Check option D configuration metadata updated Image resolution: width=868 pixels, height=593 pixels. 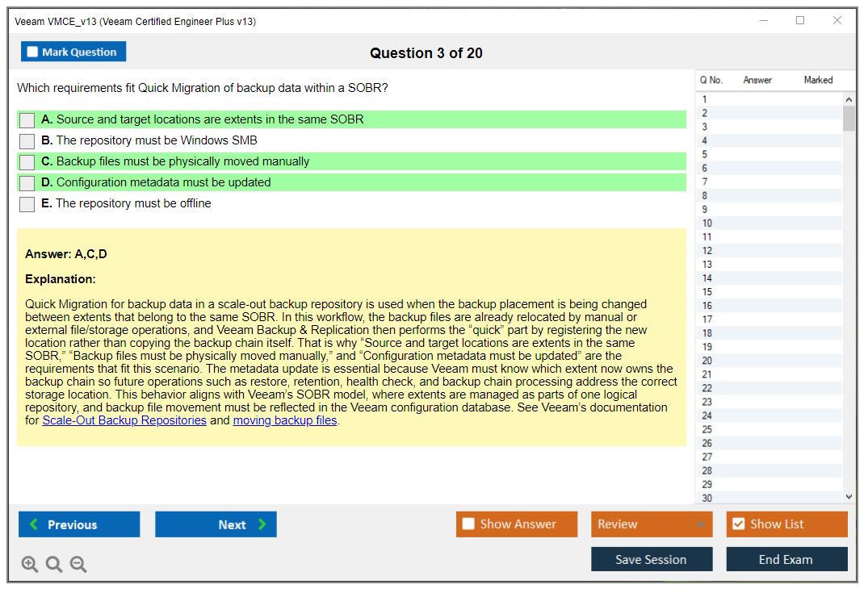coord(27,183)
